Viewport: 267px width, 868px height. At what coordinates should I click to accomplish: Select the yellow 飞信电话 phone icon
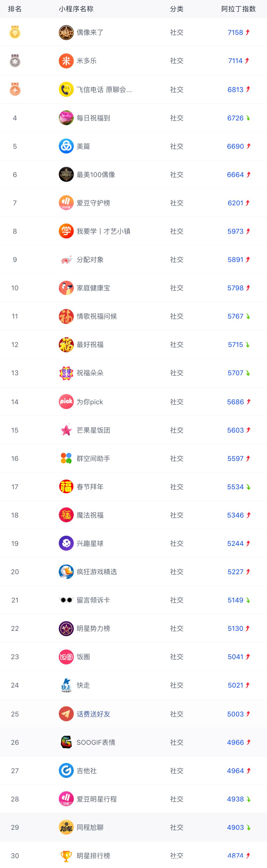pyautogui.click(x=66, y=89)
